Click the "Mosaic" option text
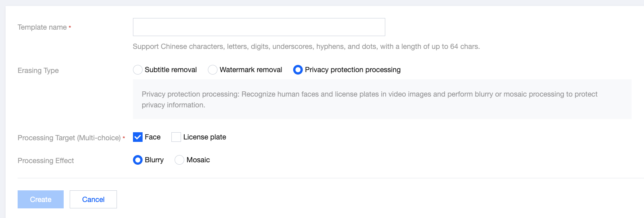Screen dimensions: 644x218 pyautogui.click(x=198, y=160)
